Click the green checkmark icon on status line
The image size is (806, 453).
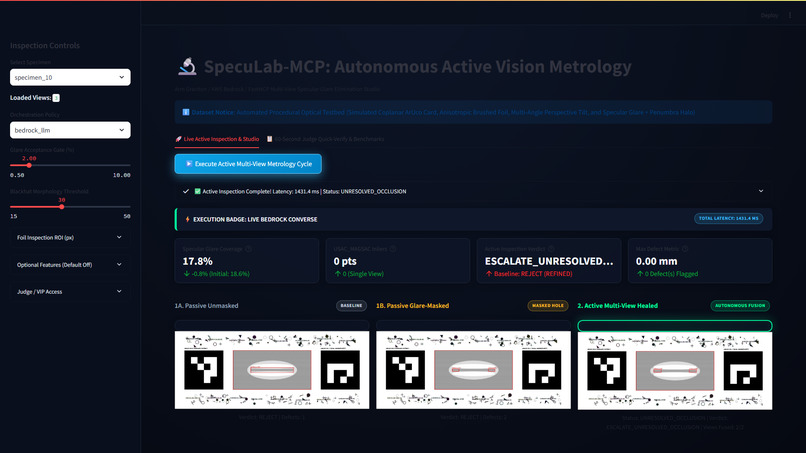197,191
